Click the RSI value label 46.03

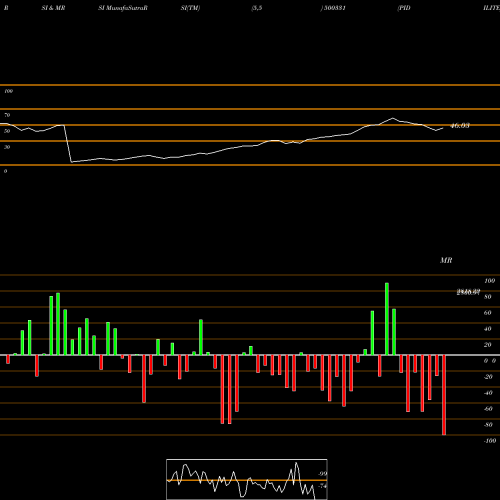460,126
